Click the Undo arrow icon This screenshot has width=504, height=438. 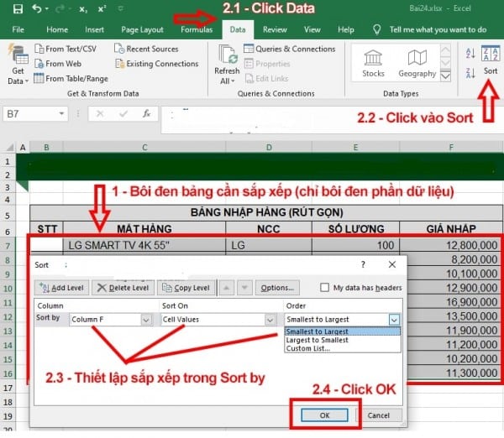37,8
